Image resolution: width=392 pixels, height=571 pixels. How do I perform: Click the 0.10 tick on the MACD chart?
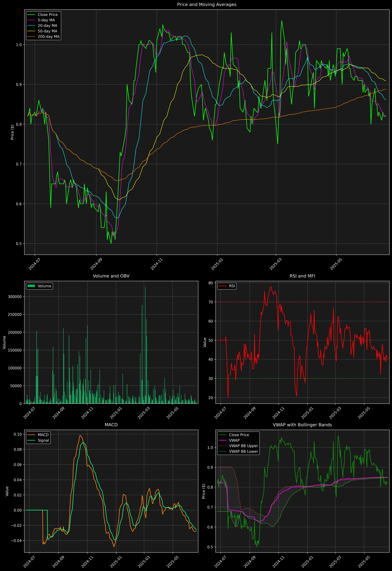tap(18, 434)
